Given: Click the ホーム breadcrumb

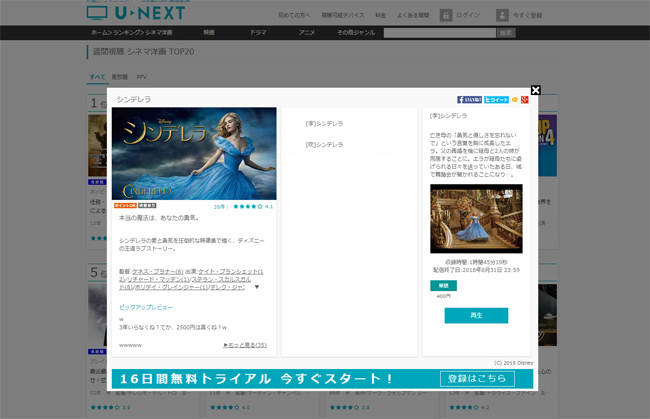Looking at the screenshot, I should coord(99,32).
